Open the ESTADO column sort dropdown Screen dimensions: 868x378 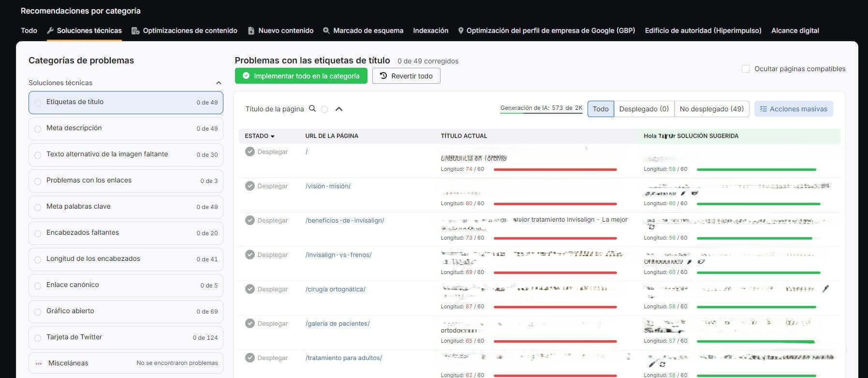point(273,136)
